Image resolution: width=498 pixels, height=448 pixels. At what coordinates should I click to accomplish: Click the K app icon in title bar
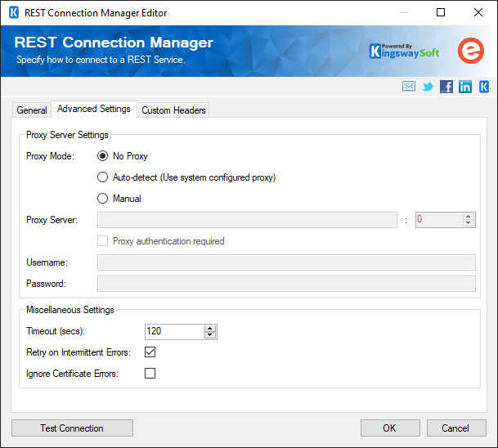pyautogui.click(x=14, y=13)
